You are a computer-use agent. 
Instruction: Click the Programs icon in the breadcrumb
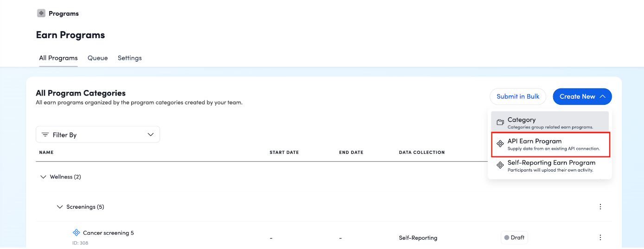41,13
